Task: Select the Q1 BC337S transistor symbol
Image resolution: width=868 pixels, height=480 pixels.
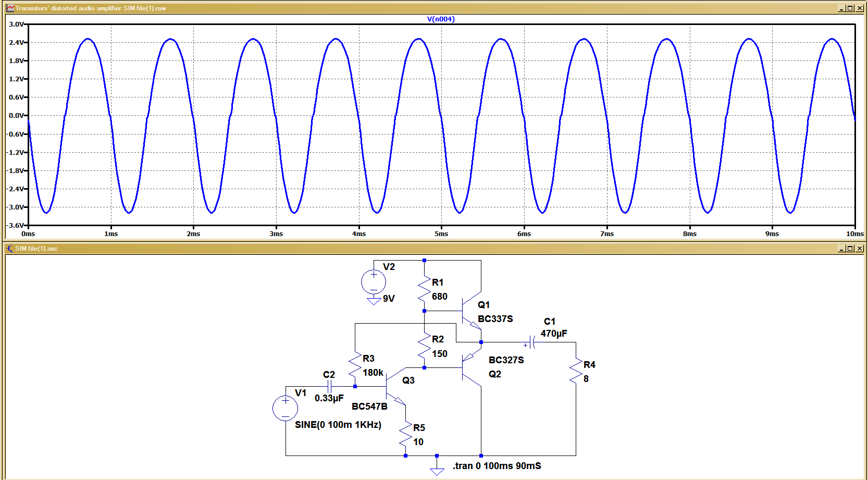Action: coord(470,311)
